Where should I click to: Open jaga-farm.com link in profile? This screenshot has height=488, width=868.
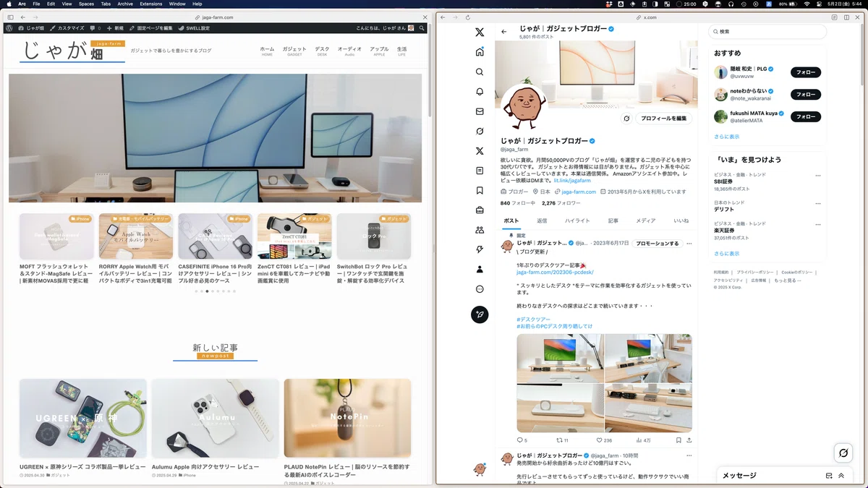click(579, 192)
